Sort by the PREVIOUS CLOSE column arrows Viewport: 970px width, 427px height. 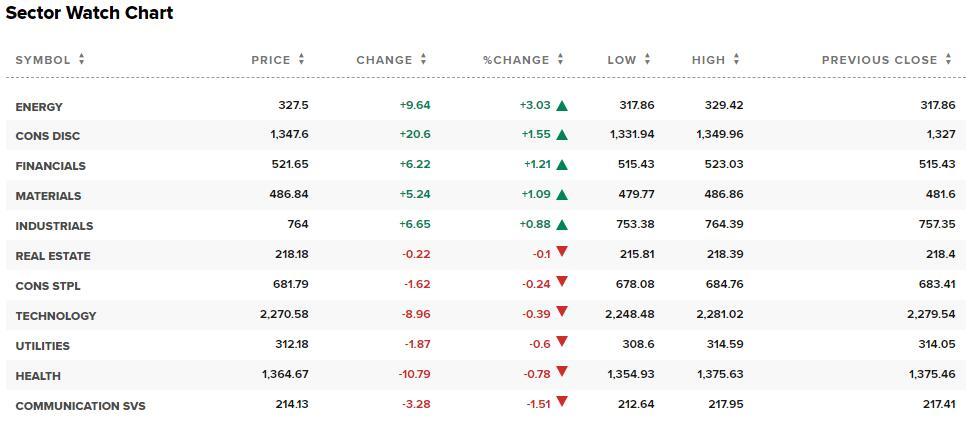[949, 59]
